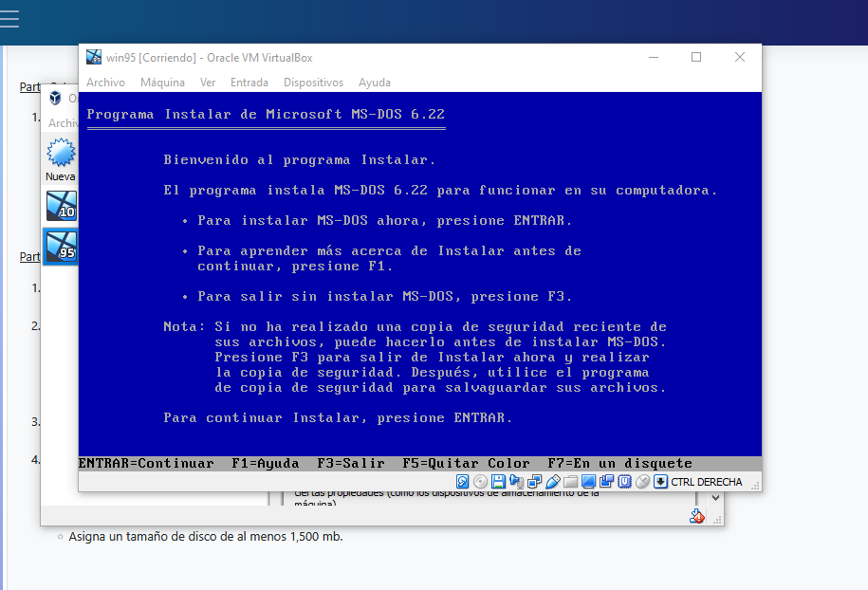Open the Archivo menu in win95 window
The width and height of the screenshot is (868, 590).
point(105,83)
